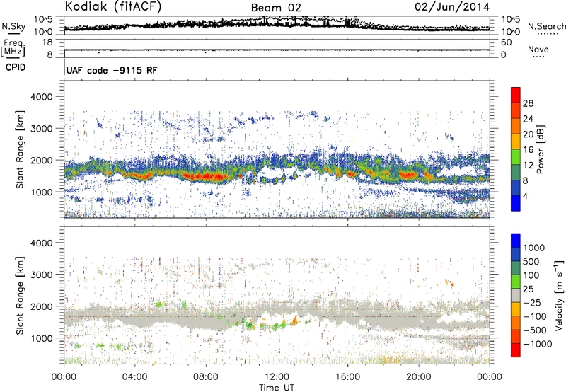
Task: Click the "100" velocity colorbar label
Action: (531, 275)
